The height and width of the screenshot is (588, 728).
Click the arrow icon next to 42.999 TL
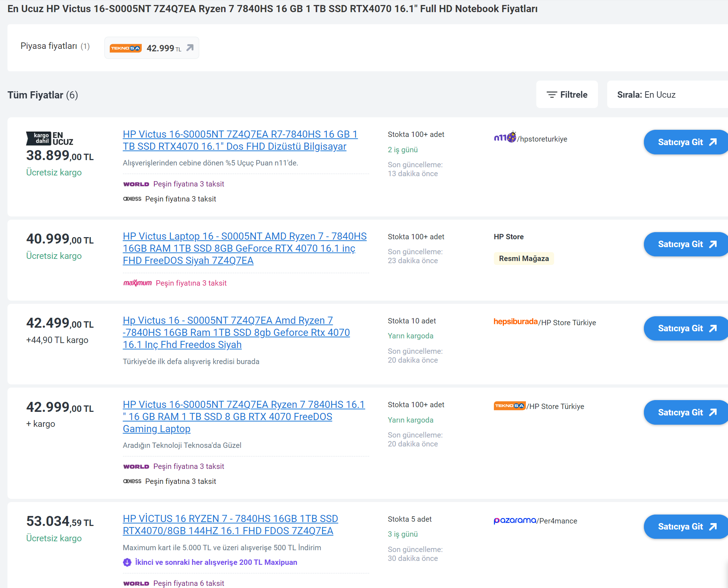click(x=190, y=48)
